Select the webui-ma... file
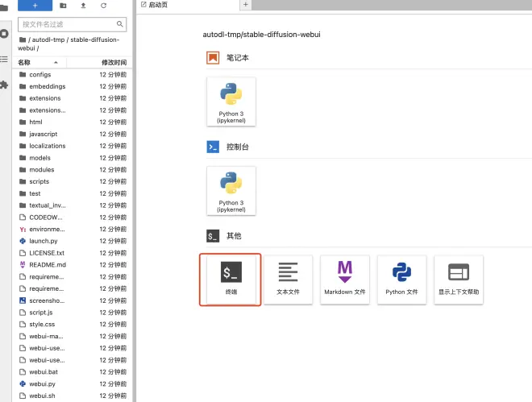This screenshot has width=532, height=402. pos(73,336)
